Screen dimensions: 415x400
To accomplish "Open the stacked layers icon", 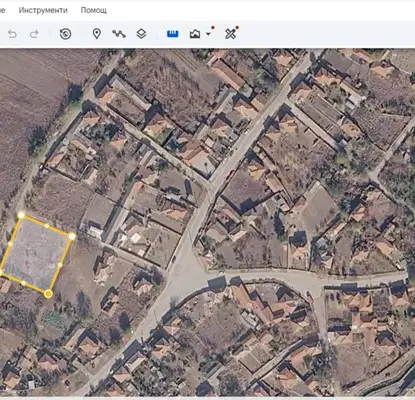I will pos(141,34).
